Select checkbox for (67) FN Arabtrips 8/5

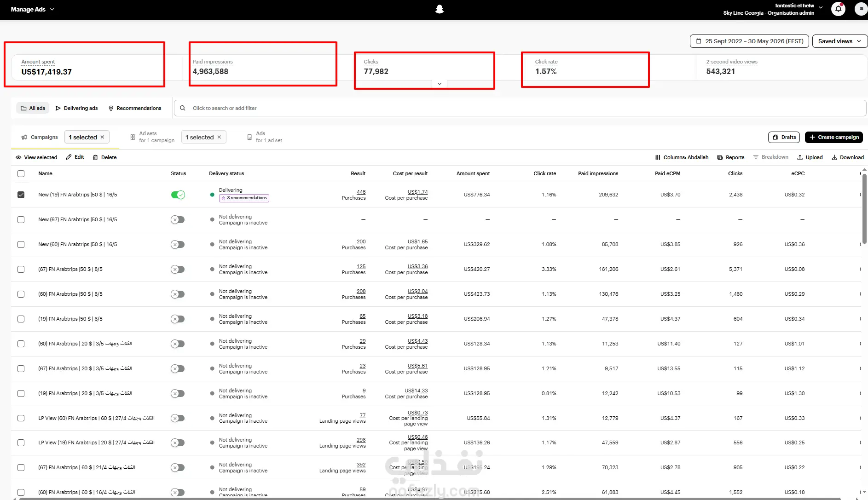21,269
